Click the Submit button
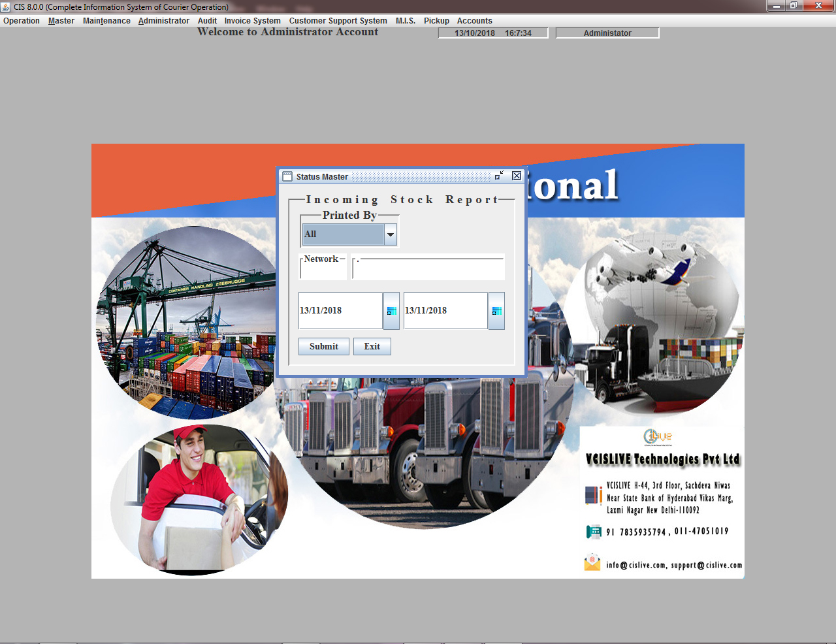The height and width of the screenshot is (644, 836). point(324,346)
